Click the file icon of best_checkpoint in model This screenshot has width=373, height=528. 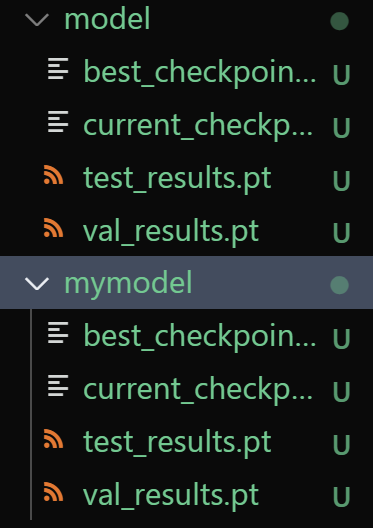click(x=58, y=69)
